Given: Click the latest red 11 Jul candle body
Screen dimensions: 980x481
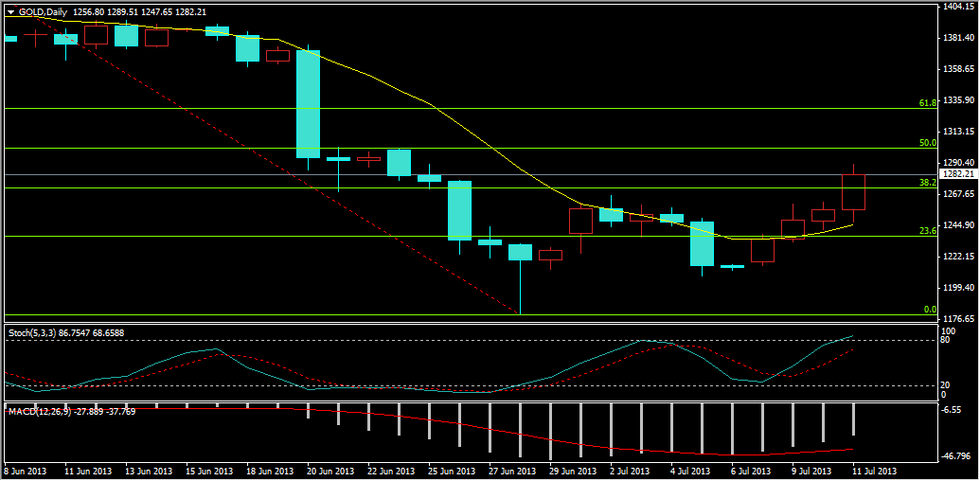Looking at the screenshot, I should click(x=854, y=192).
